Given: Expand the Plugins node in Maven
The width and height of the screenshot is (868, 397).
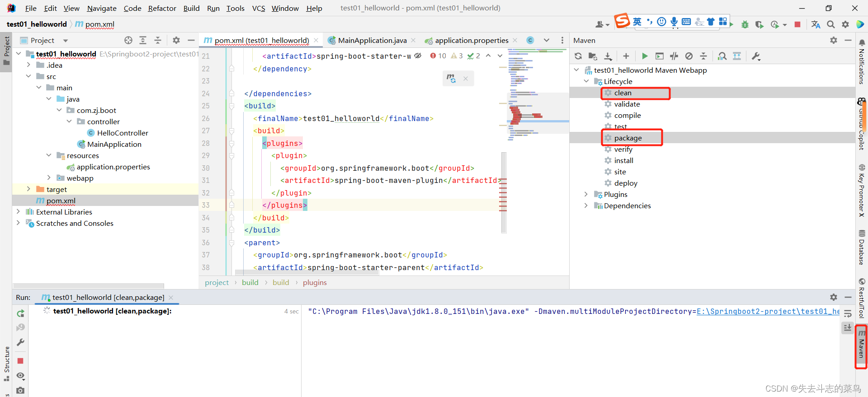Looking at the screenshot, I should tap(586, 194).
